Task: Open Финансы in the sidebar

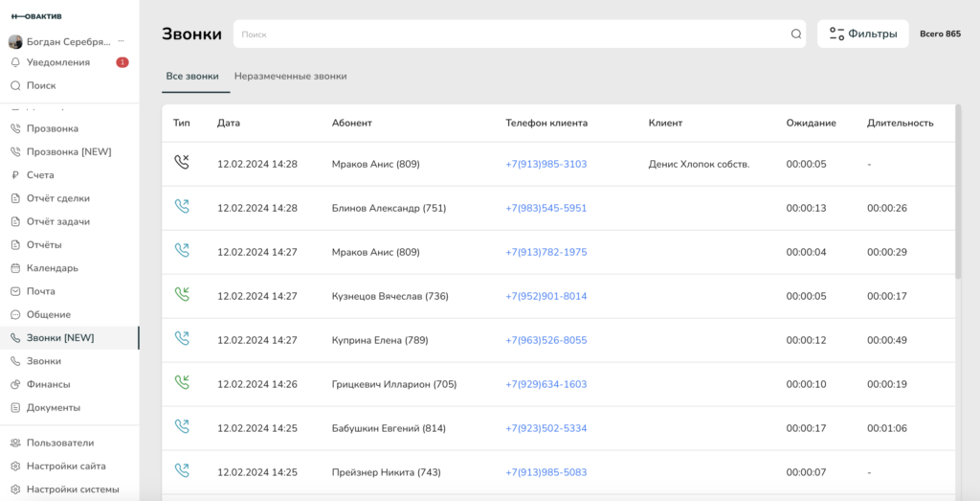Action: click(48, 384)
